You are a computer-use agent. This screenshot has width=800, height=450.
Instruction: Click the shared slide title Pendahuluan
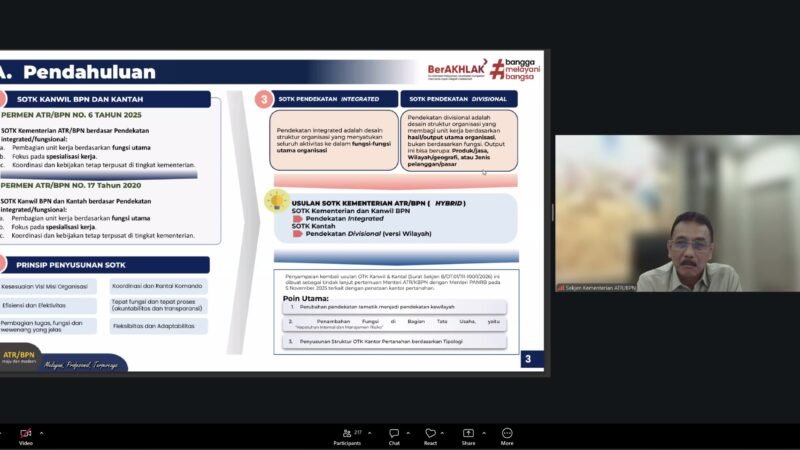pyautogui.click(x=89, y=72)
